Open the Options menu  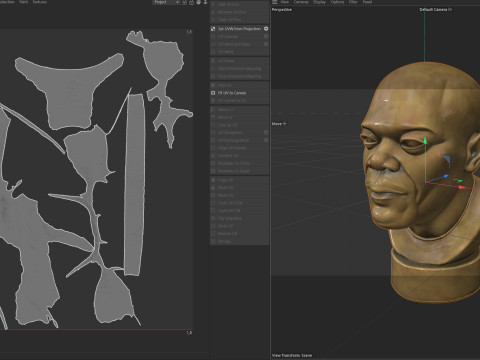pos(337,2)
